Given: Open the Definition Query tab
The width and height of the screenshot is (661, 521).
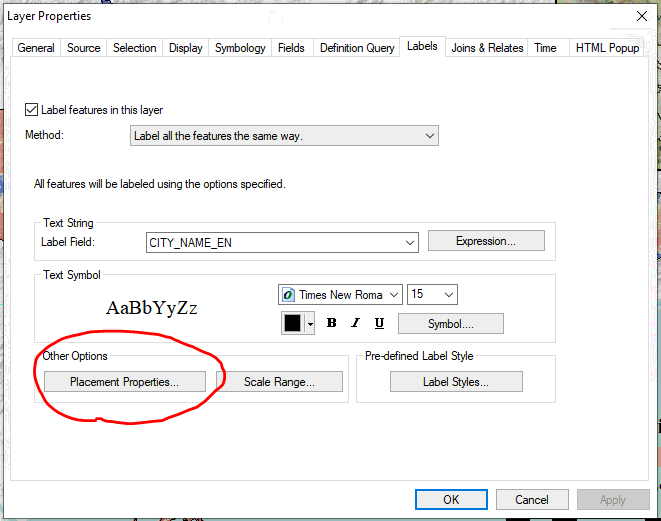Looking at the screenshot, I should pos(357,48).
